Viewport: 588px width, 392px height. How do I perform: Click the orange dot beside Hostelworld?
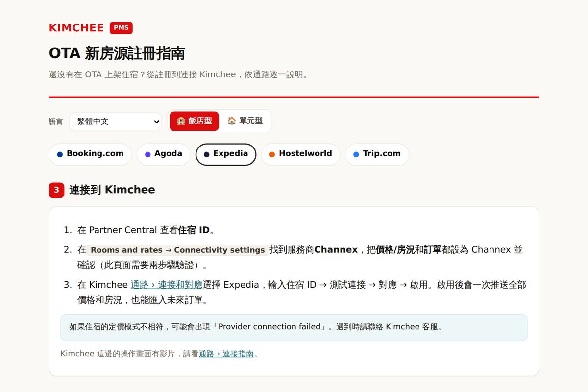pyautogui.click(x=272, y=154)
